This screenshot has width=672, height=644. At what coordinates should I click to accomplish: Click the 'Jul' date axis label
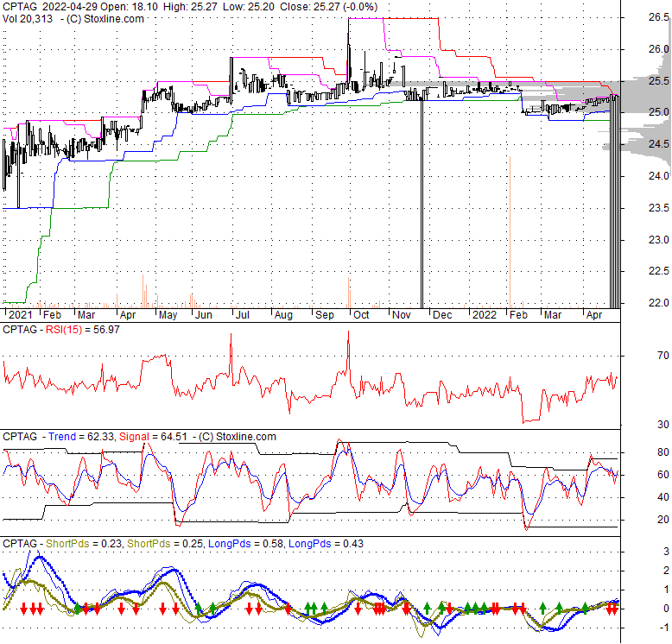click(x=243, y=315)
